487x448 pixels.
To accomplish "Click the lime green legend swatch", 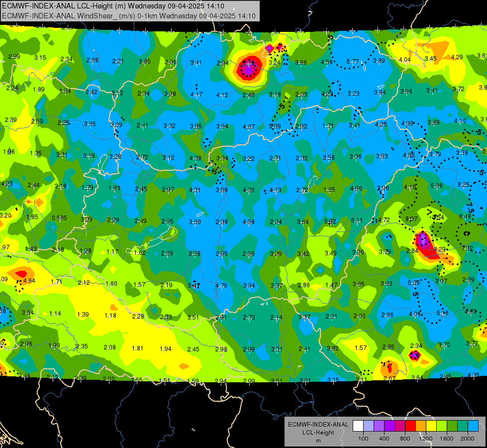I will point(442,426).
